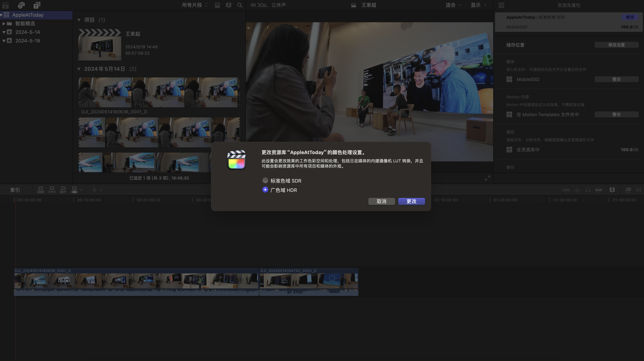
Task: Collapse the 项目 section triangle
Action: coord(79,20)
